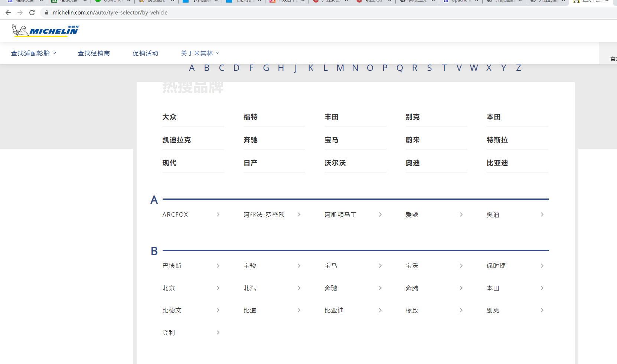Select hot brand 丰田
Viewport: 617px width, 364px height.
point(332,117)
